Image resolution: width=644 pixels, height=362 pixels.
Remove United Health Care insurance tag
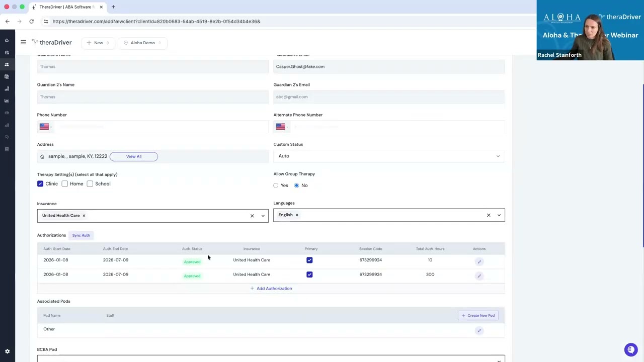(84, 216)
